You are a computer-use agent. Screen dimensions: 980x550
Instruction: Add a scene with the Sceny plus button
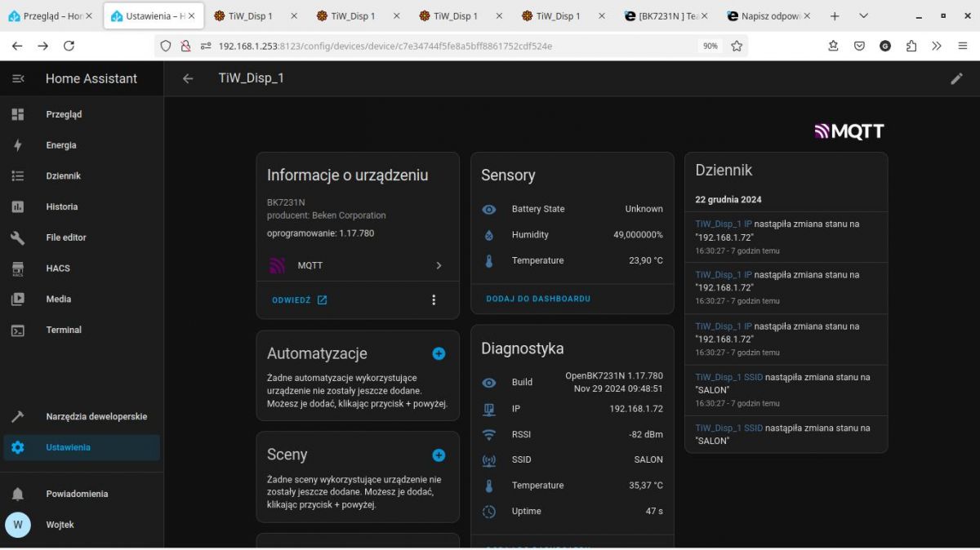[x=439, y=455]
